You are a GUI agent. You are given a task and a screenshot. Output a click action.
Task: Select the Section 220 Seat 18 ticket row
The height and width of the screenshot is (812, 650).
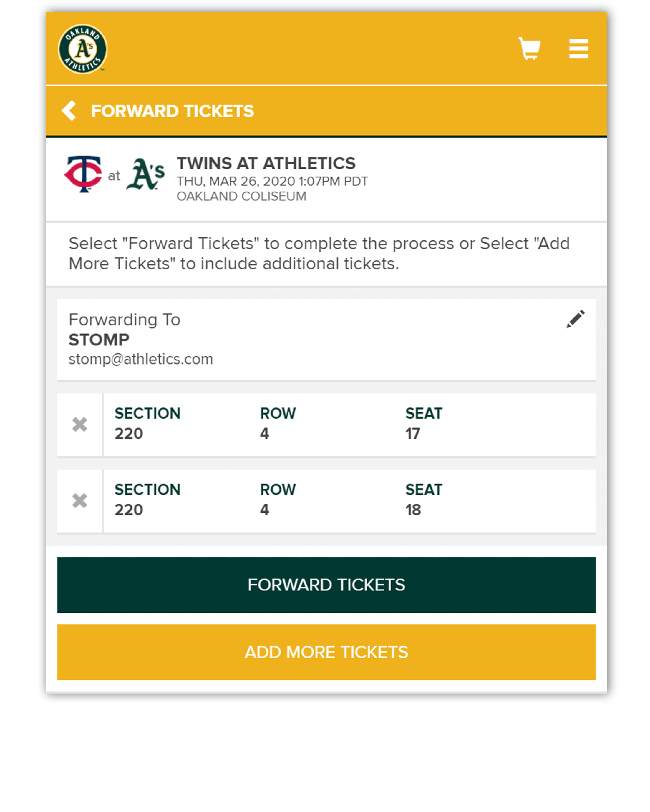click(349, 500)
